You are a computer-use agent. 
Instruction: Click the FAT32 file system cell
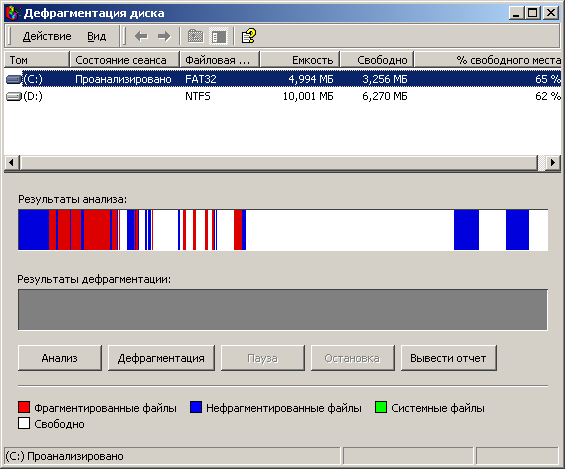[x=201, y=79]
